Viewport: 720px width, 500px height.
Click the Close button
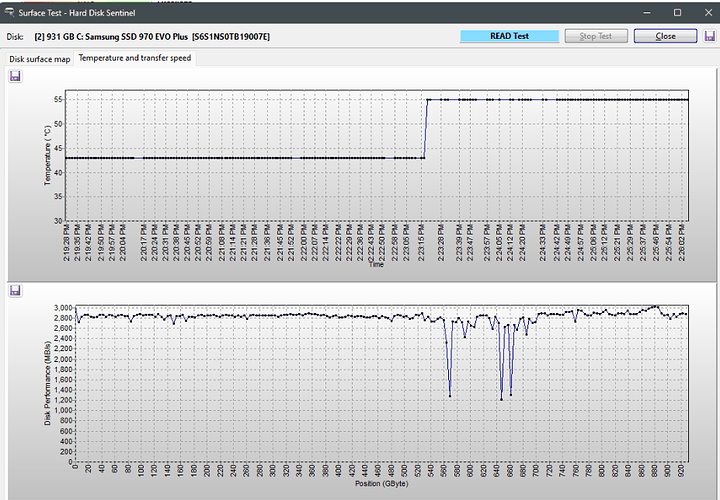click(666, 36)
